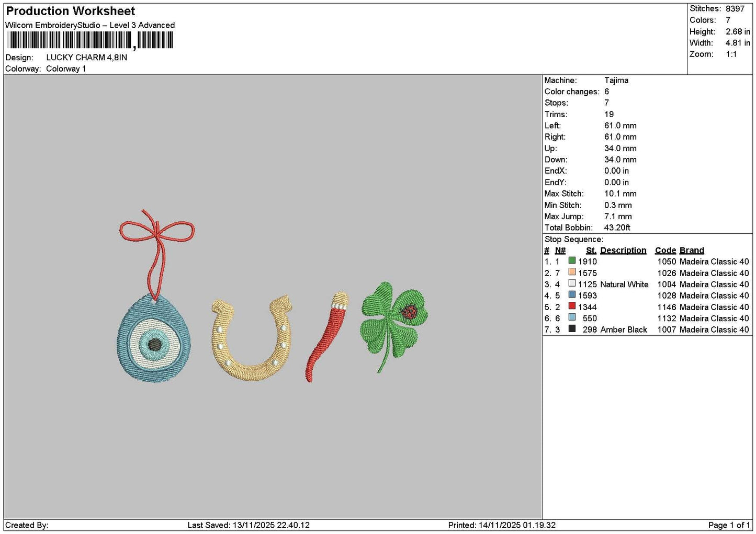Click the barcode under the Wilcom title
Viewport: 756px width, 534px height.
click(90, 40)
